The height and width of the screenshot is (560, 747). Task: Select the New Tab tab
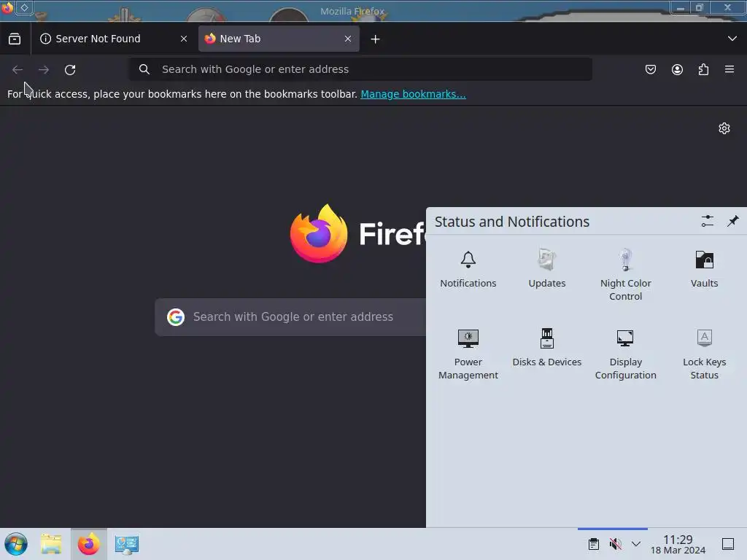(279, 39)
